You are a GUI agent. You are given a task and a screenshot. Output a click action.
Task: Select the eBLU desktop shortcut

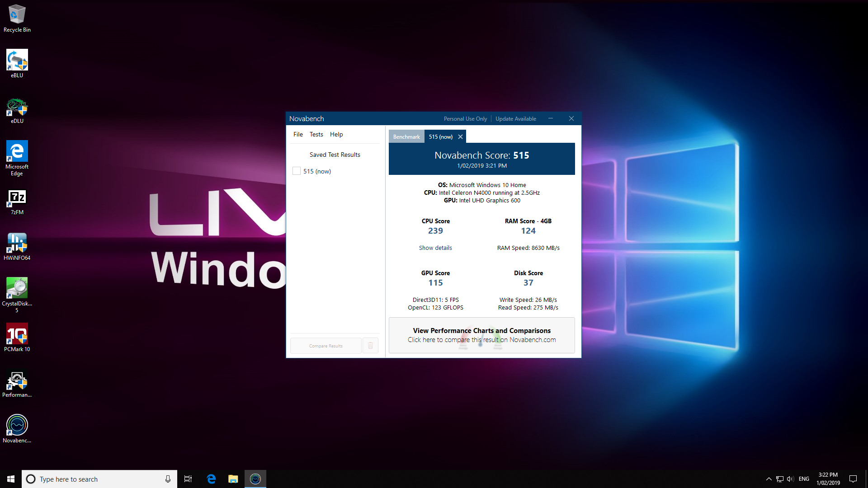(x=17, y=64)
